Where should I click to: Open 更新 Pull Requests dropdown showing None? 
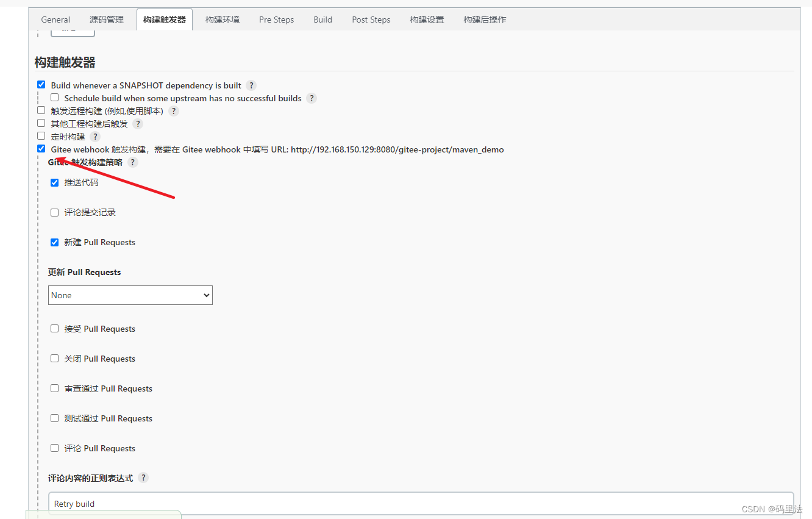(130, 295)
